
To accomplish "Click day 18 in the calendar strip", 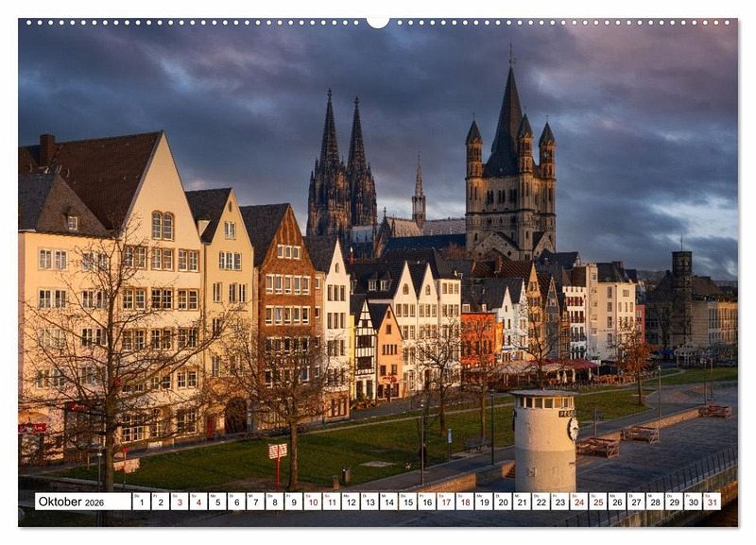I will [464, 502].
